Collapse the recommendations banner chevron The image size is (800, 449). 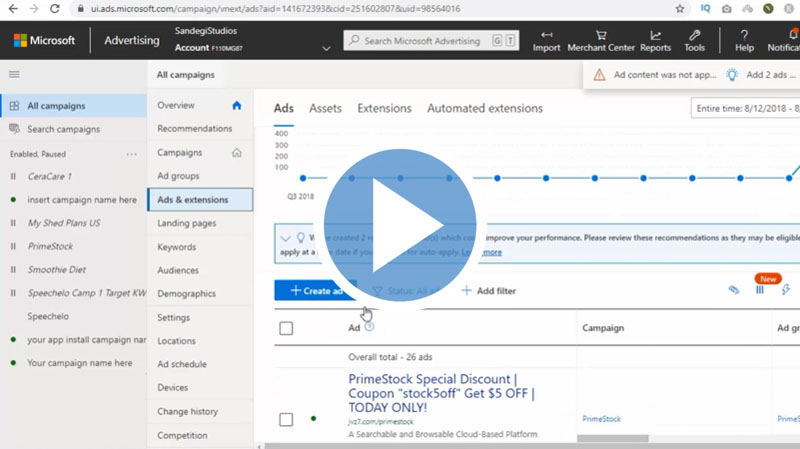[x=285, y=238]
